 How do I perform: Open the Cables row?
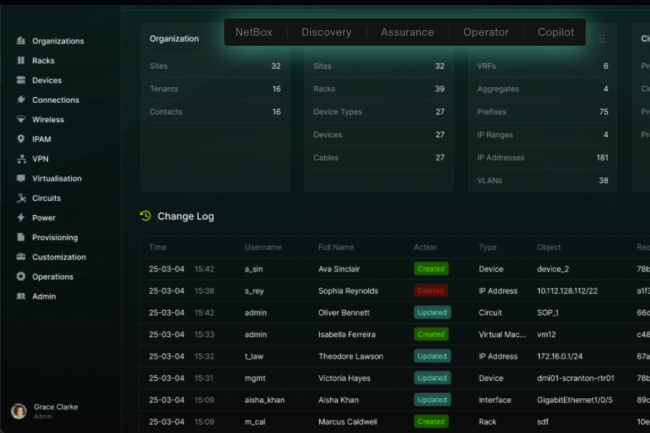(x=379, y=157)
